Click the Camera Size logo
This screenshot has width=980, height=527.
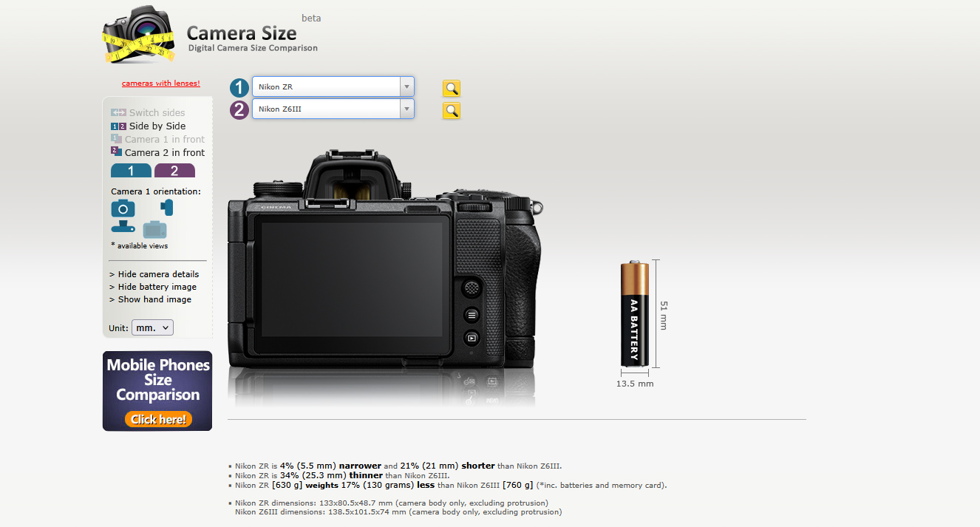click(211, 35)
